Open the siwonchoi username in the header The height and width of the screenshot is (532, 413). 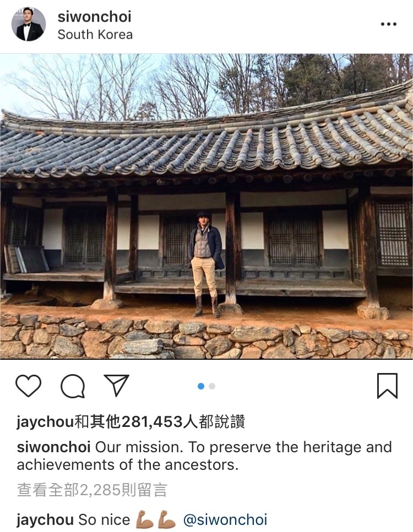coord(94,17)
